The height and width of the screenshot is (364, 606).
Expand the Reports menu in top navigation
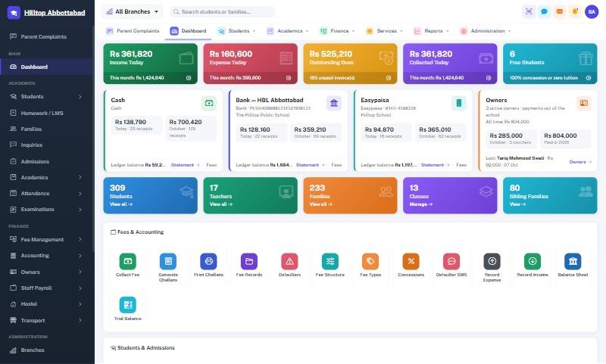tap(431, 31)
